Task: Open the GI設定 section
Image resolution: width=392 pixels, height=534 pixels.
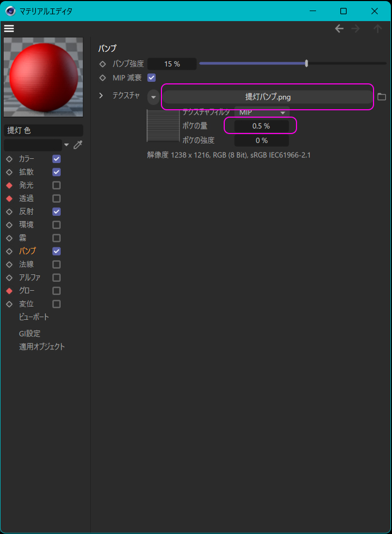Action: pyautogui.click(x=30, y=333)
